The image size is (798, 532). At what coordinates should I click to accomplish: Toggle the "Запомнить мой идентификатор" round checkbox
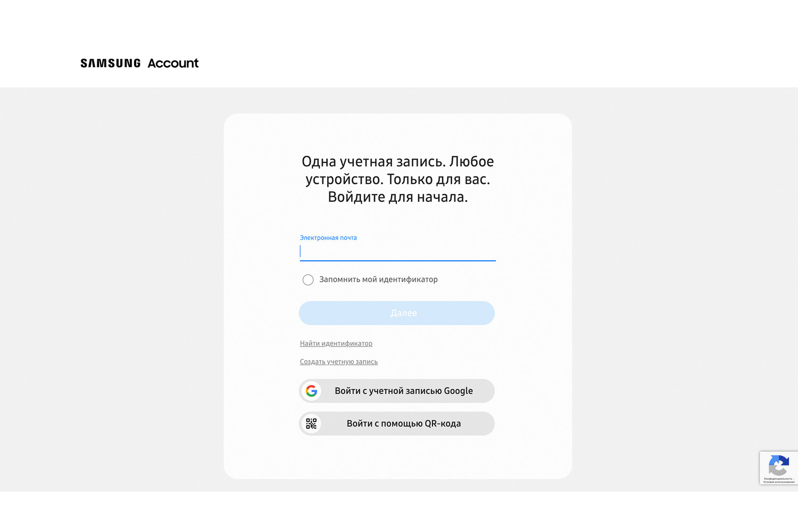308,280
